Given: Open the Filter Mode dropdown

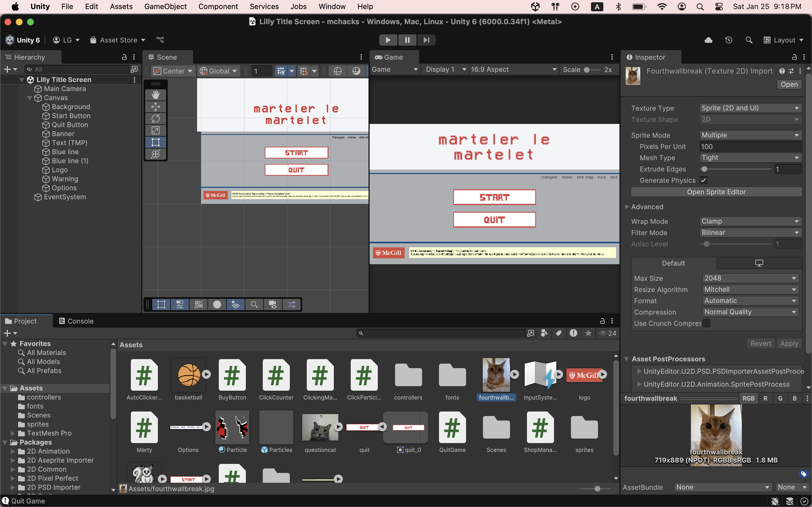Looking at the screenshot, I should (x=750, y=233).
